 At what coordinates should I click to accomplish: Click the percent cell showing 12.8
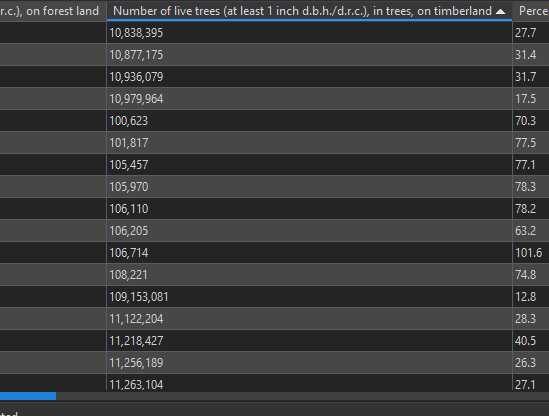pyautogui.click(x=531, y=297)
